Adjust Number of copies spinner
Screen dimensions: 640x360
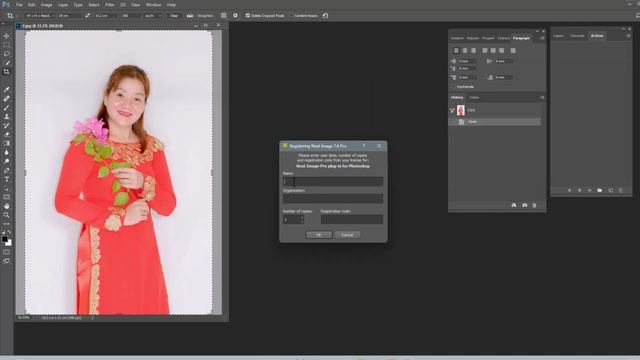point(302,220)
